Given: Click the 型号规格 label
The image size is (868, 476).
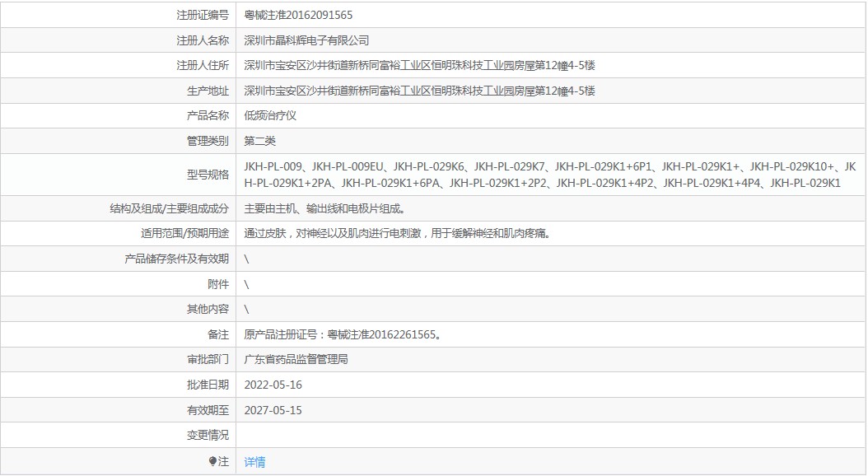Looking at the screenshot, I should point(208,175).
